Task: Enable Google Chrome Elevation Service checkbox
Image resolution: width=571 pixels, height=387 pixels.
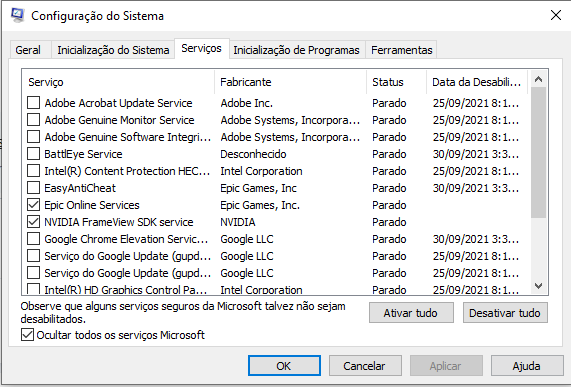Action: pos(34,239)
